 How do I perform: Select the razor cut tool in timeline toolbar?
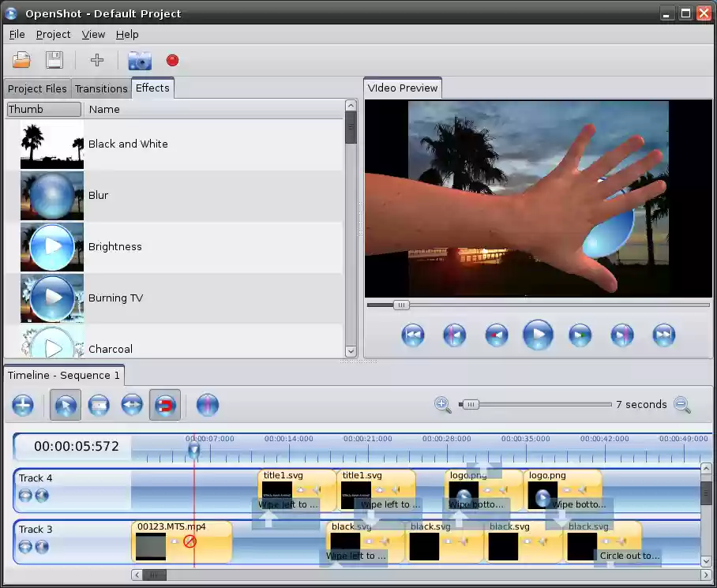[x=98, y=406]
